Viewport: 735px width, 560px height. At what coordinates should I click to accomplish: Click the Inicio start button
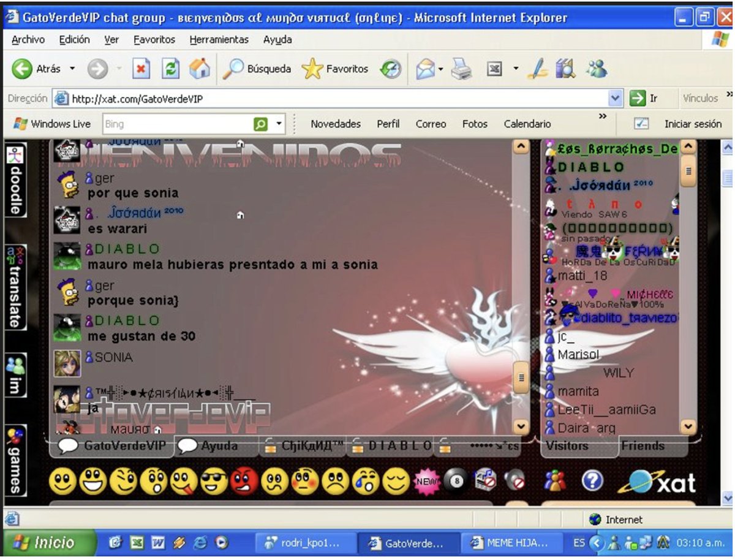49,542
